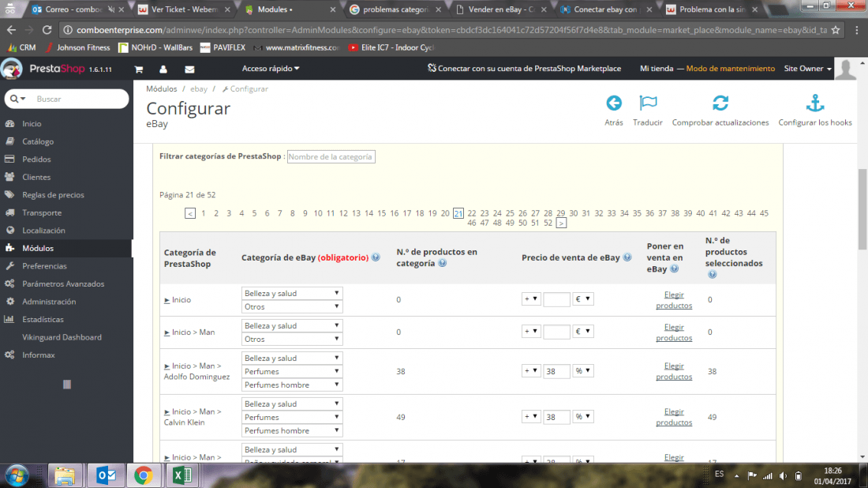
Task: Click help icon under N.º de productos seleccionados
Action: click(x=713, y=274)
